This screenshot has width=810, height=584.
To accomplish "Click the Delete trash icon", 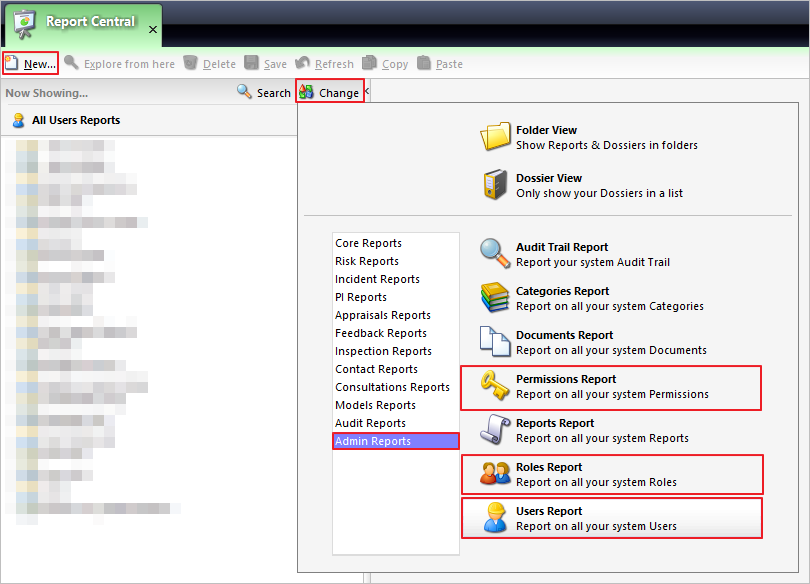I will [x=191, y=63].
